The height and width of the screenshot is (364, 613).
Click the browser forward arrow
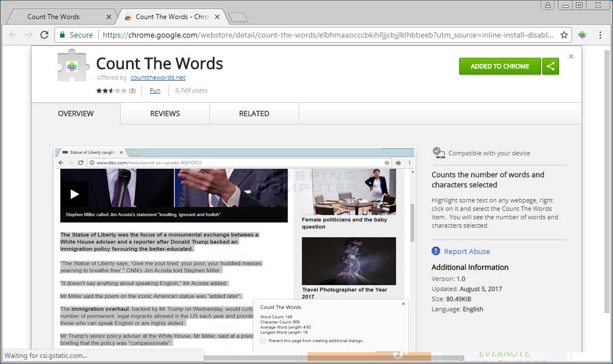[29, 35]
